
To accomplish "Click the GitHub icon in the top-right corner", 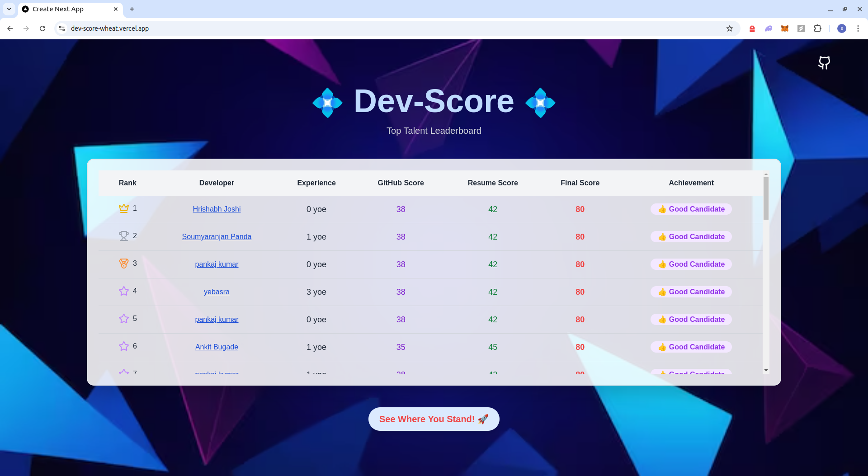I will point(824,63).
